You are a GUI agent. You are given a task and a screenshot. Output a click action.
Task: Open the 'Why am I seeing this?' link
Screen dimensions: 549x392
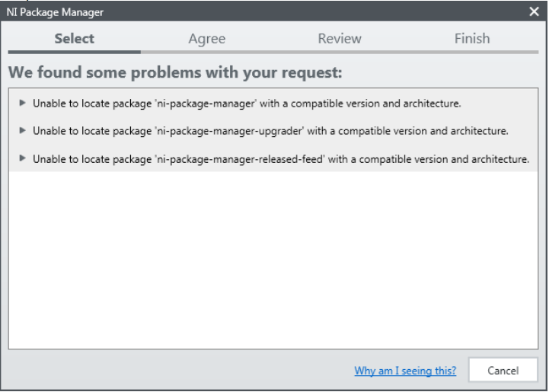(x=405, y=371)
